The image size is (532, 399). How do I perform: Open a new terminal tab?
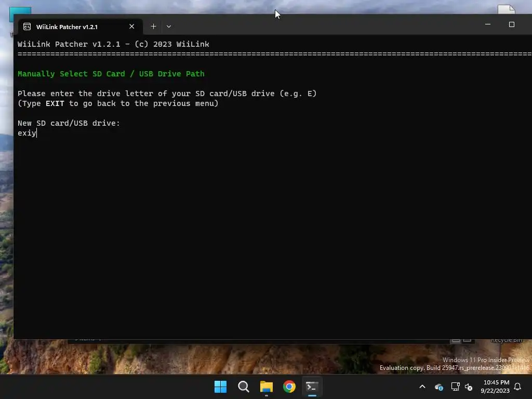[153, 26]
